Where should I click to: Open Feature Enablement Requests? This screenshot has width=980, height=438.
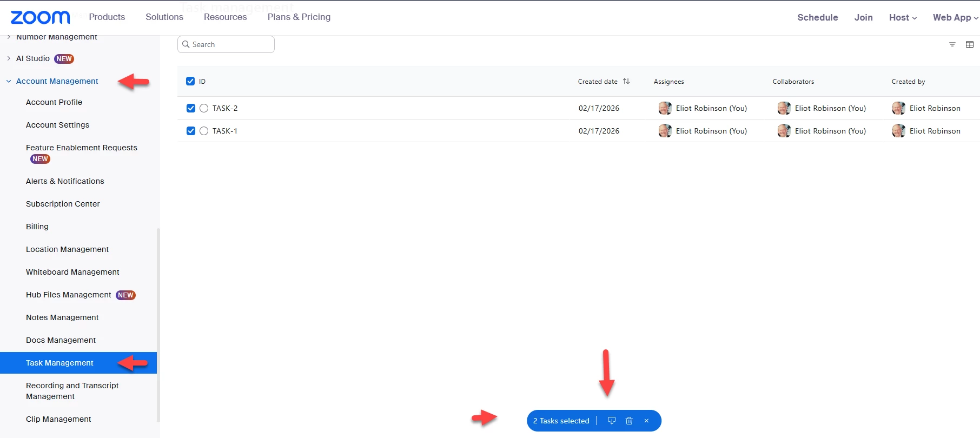[x=82, y=148]
